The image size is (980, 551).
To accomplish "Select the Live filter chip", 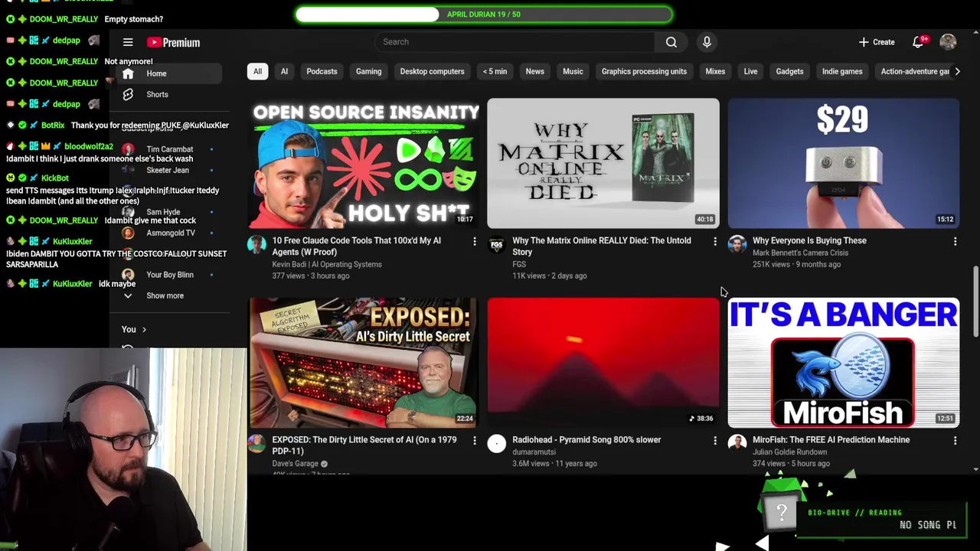I will coord(750,71).
